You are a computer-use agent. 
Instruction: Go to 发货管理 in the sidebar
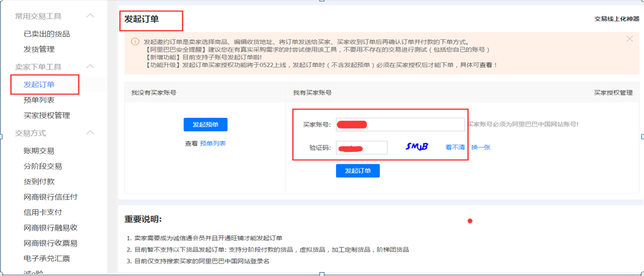click(39, 49)
